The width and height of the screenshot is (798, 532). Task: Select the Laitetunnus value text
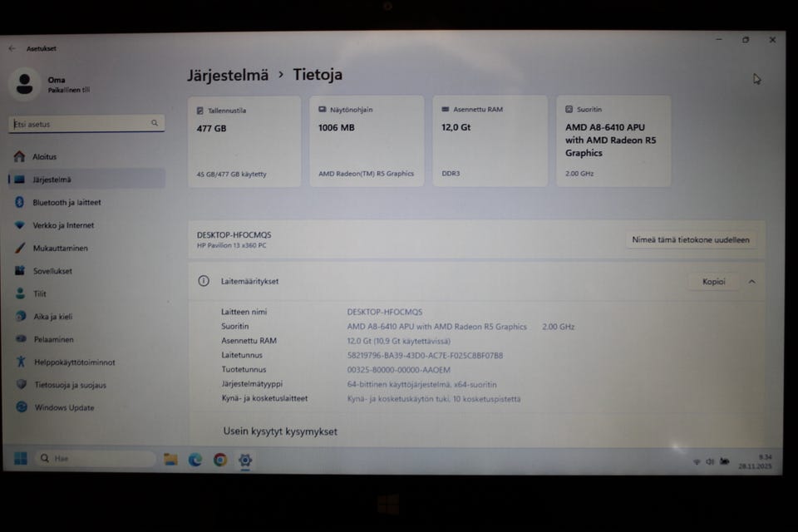425,355
